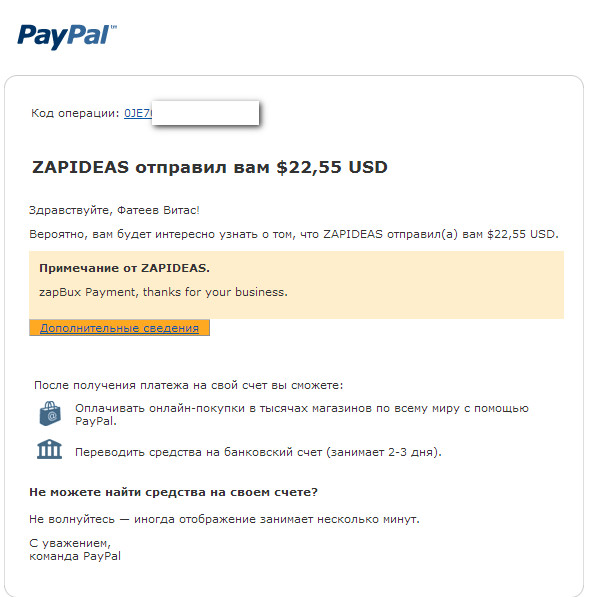This screenshot has width=602, height=597.
Task: Click the команда PayPal signature
Action: tap(75, 556)
